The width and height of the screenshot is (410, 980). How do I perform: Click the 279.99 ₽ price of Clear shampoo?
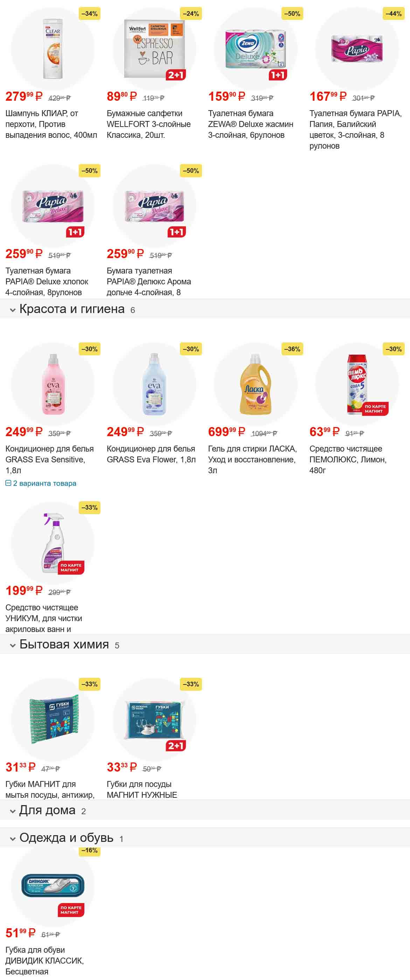click(23, 97)
